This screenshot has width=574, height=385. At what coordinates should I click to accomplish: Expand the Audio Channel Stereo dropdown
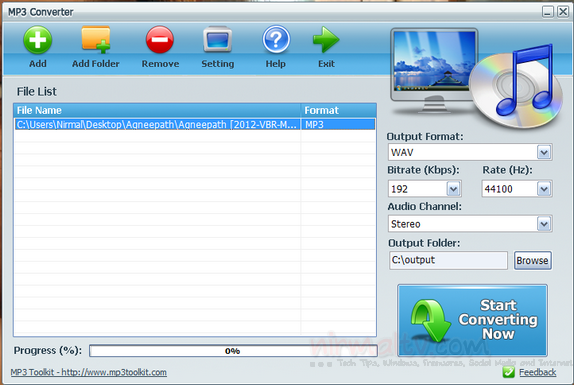pyautogui.click(x=544, y=224)
